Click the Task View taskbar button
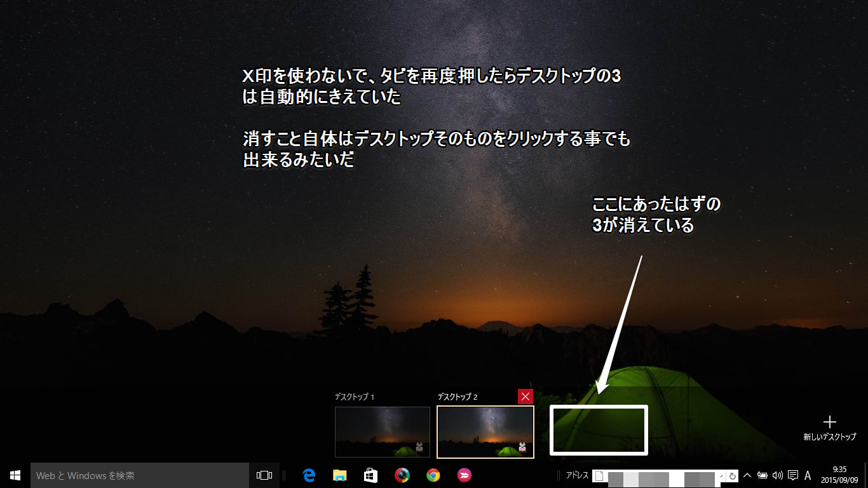This screenshot has width=868, height=488. coord(264,475)
